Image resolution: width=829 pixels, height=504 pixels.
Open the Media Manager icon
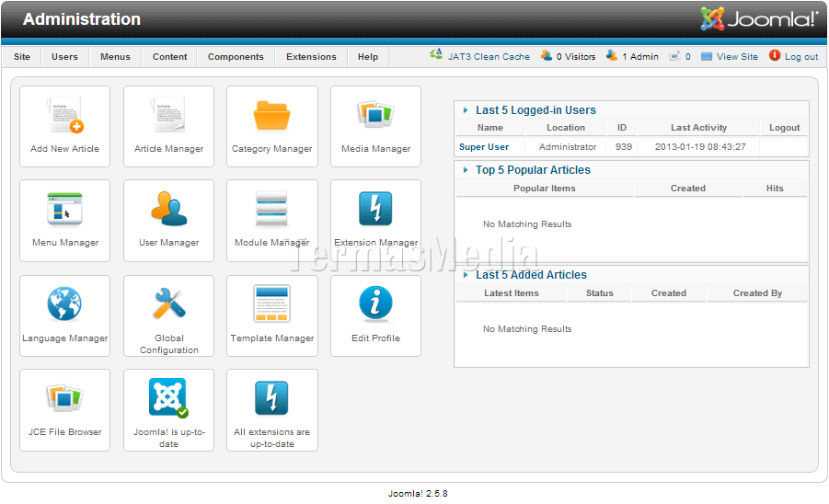(x=375, y=114)
